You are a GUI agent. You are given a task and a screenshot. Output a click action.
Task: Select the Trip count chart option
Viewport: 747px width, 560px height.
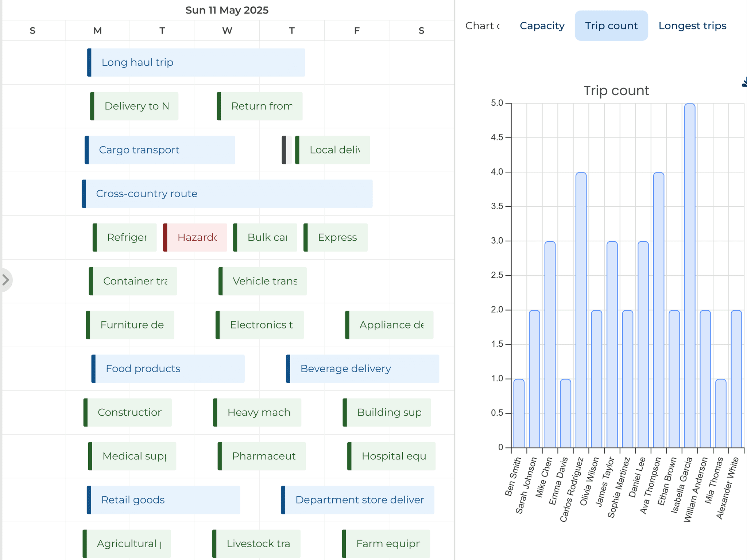[x=611, y=26]
